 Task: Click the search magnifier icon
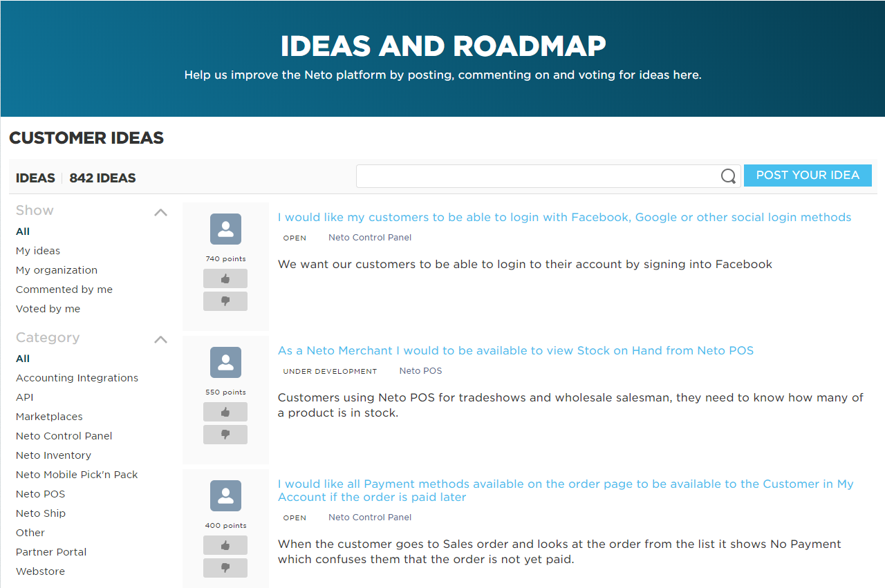728,177
